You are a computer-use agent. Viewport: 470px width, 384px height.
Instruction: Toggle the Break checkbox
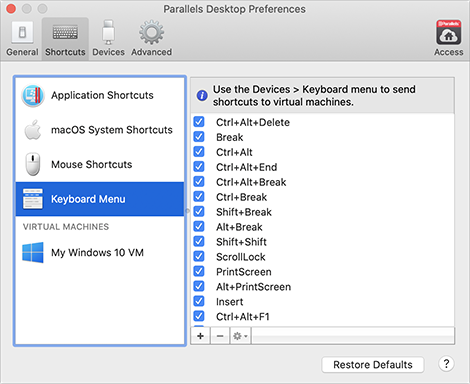(199, 137)
